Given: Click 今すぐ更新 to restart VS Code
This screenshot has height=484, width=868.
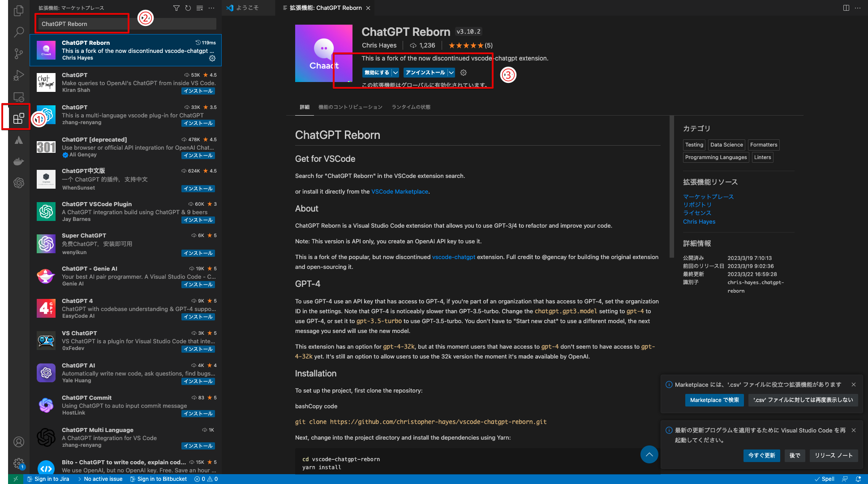Looking at the screenshot, I should point(761,455).
